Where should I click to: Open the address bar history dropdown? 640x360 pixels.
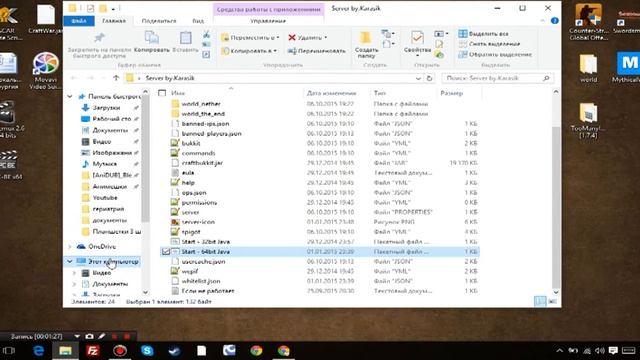click(x=418, y=78)
